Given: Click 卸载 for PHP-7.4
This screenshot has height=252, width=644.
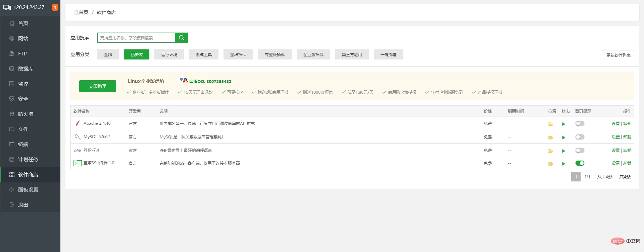Looking at the screenshot, I should click(627, 151).
